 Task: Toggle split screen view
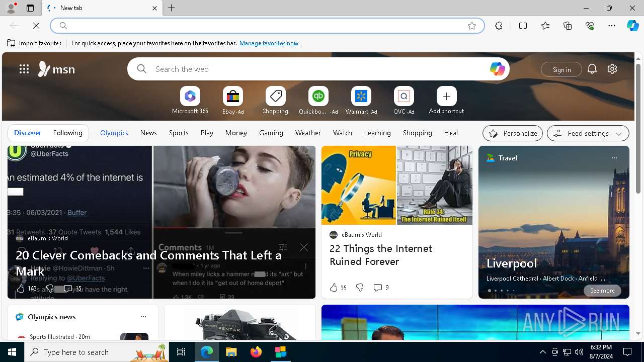[523, 26]
